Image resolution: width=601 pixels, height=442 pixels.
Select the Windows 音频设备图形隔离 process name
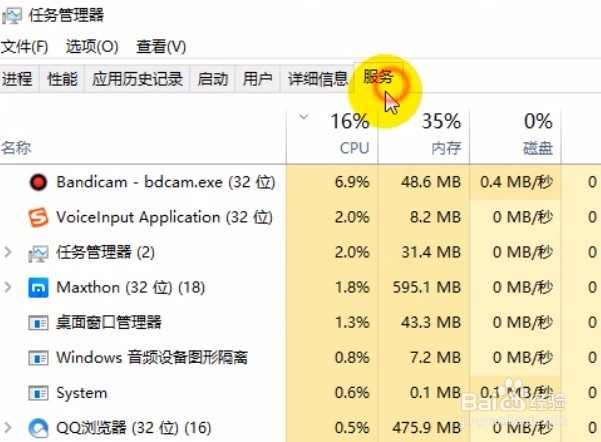[x=152, y=357]
